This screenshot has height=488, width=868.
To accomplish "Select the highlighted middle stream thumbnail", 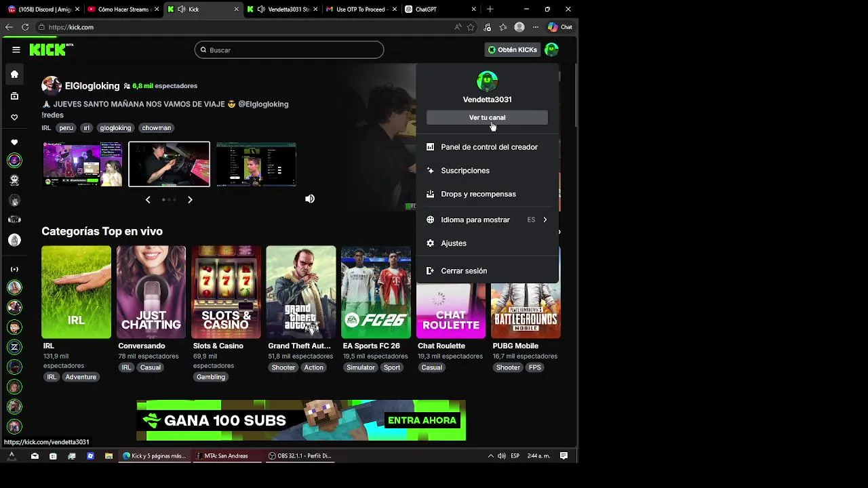I will tap(169, 164).
